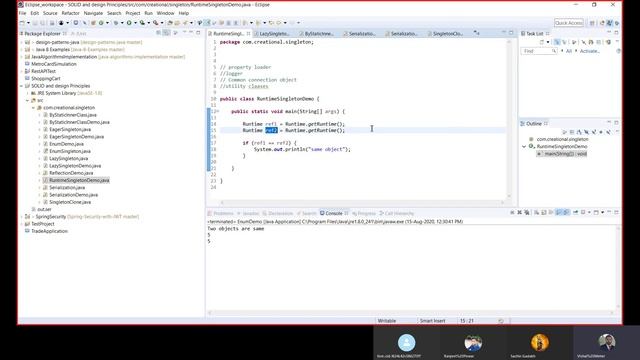Expand the design-patterns-java project
The height and width of the screenshot is (360, 640).
point(22,42)
